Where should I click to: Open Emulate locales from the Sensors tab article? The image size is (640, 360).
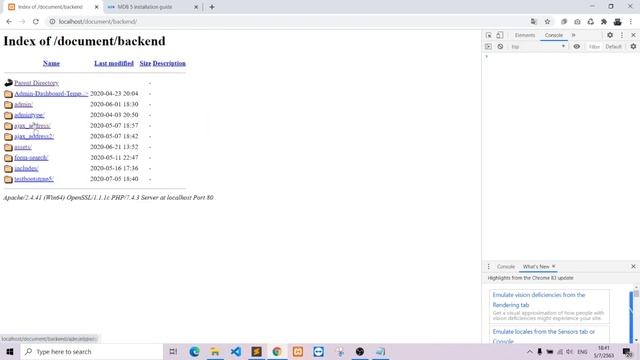click(x=543, y=336)
